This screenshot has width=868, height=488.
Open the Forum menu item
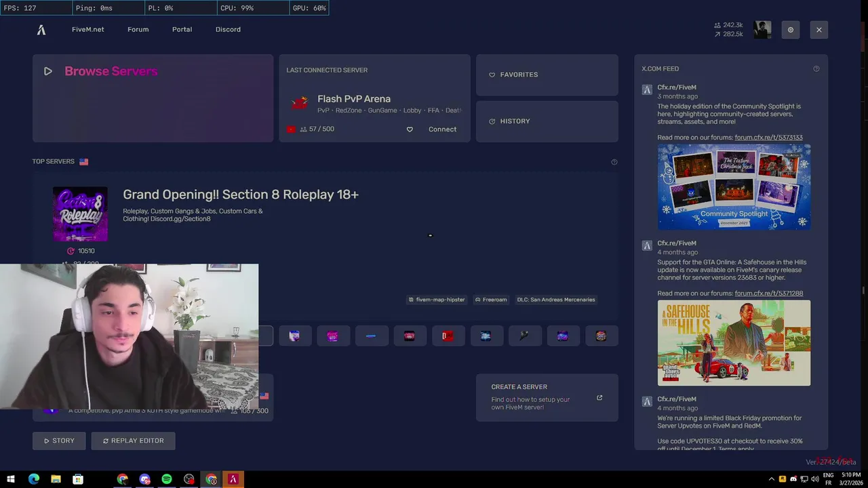click(x=138, y=30)
